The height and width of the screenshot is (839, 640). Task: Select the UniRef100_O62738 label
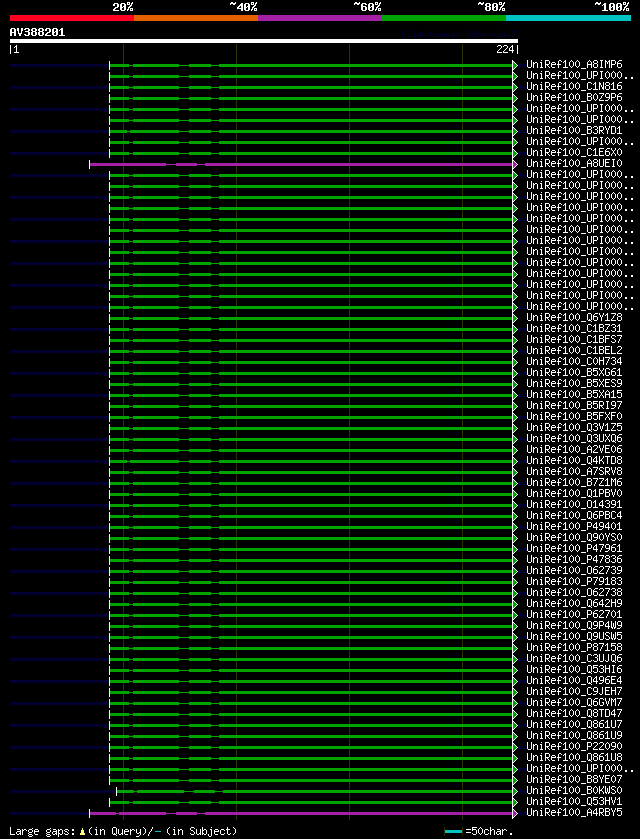574,593
